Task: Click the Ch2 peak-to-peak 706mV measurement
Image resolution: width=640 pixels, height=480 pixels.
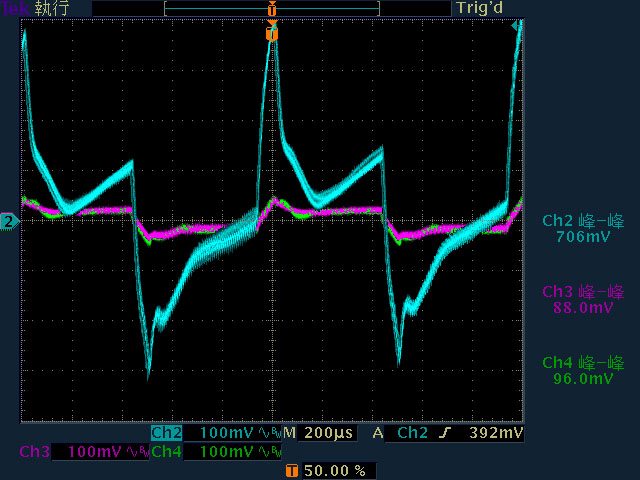Action: pyautogui.click(x=583, y=229)
